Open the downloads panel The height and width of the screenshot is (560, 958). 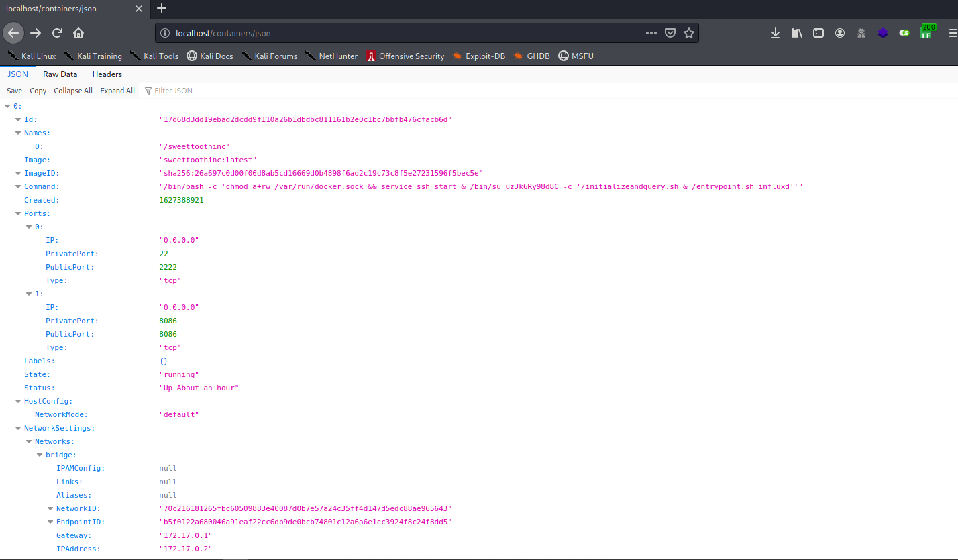776,32
